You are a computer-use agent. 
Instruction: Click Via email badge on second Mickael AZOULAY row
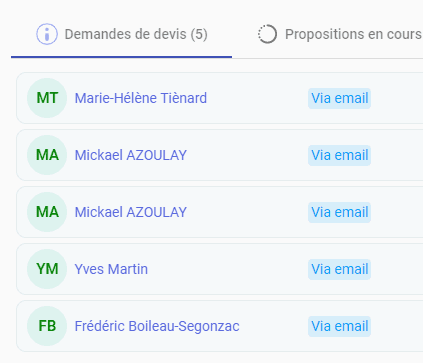(339, 212)
